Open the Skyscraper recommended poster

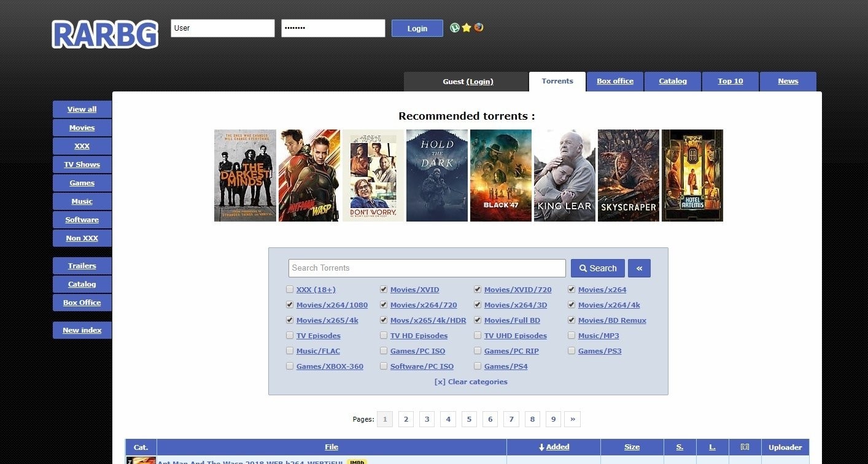628,176
